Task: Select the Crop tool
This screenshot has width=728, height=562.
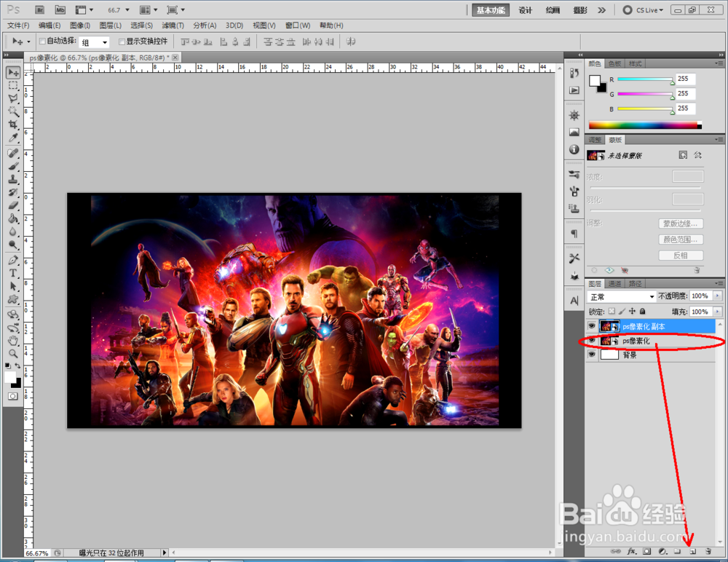Action: [x=13, y=124]
